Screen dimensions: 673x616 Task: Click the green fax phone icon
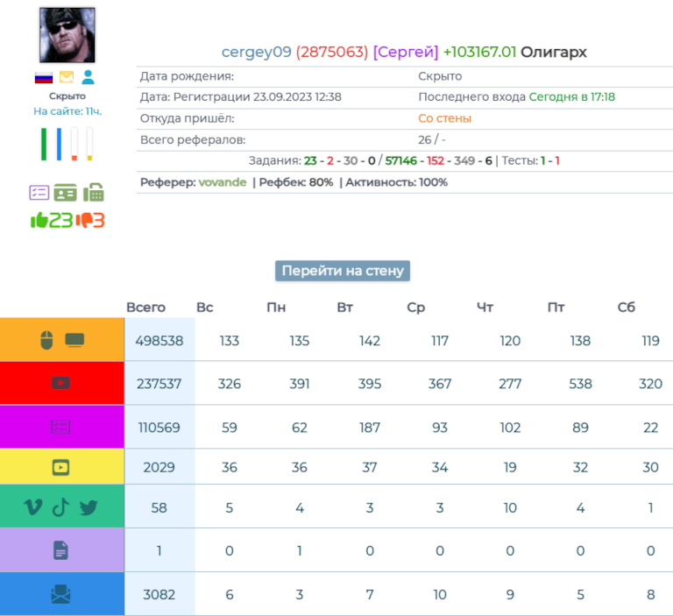(93, 192)
